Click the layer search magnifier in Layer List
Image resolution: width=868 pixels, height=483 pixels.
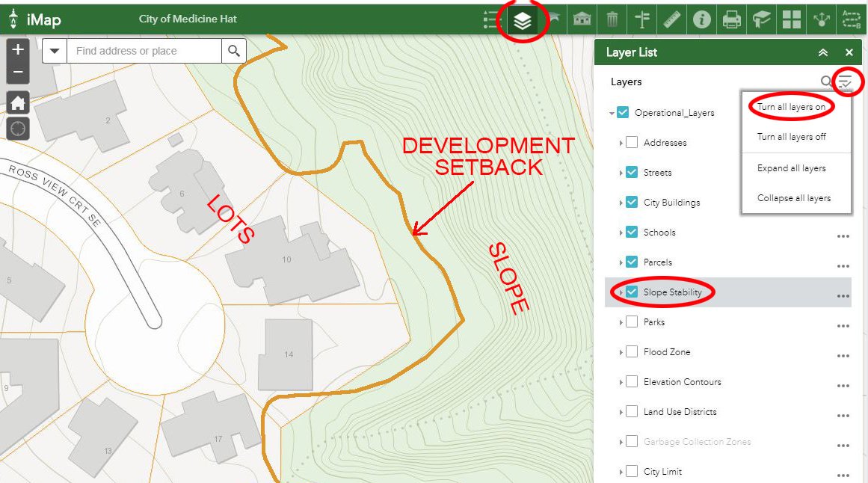click(x=825, y=81)
